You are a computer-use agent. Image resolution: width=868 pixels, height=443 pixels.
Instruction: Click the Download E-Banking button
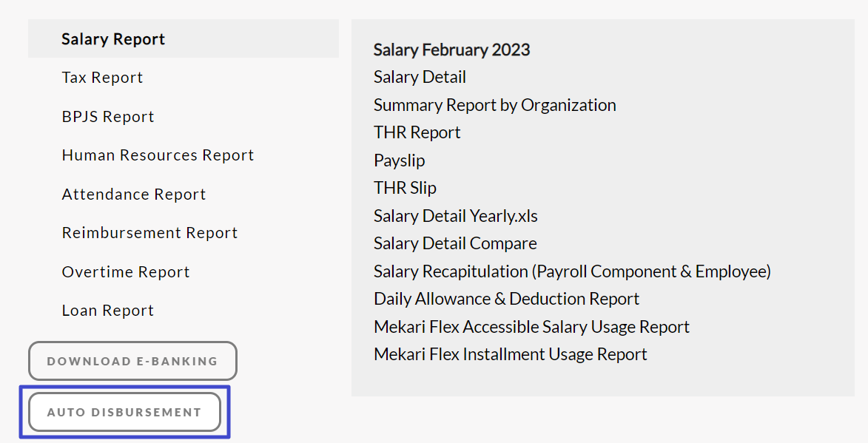coord(133,361)
